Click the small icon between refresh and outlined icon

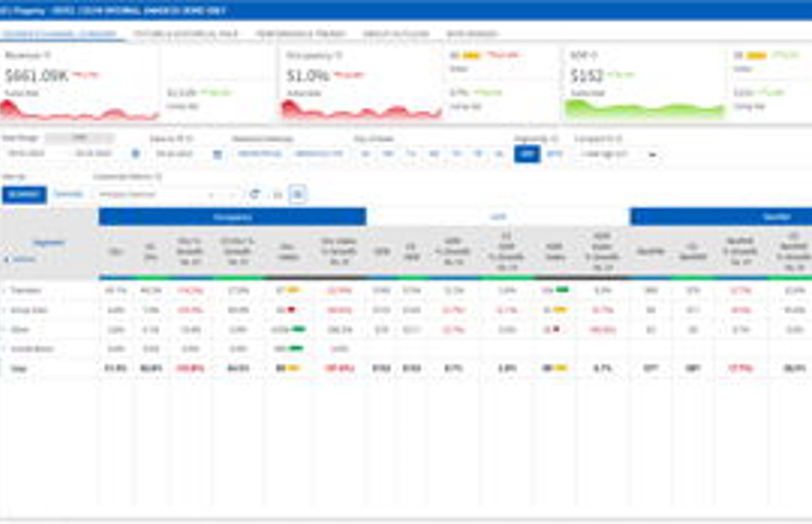(277, 194)
